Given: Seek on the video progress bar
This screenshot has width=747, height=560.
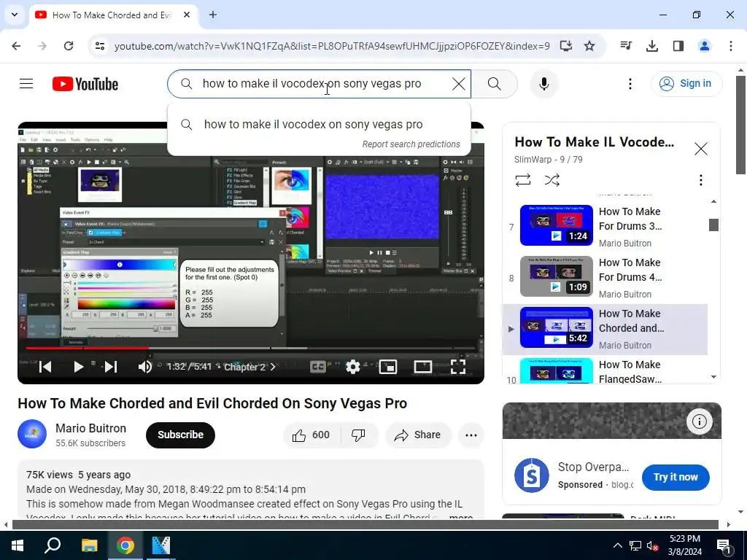Looking at the screenshot, I should click(x=251, y=348).
